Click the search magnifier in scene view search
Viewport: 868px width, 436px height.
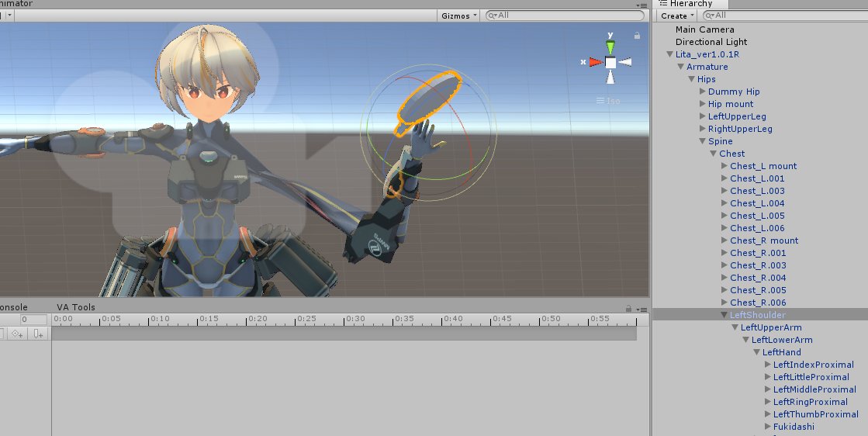(x=492, y=16)
